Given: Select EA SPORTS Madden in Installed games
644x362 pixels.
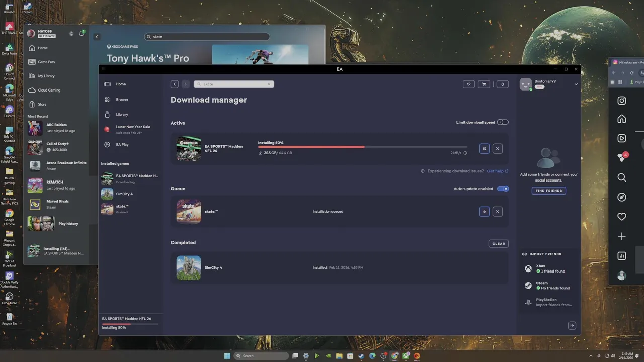Looking at the screenshot, I should (130, 178).
